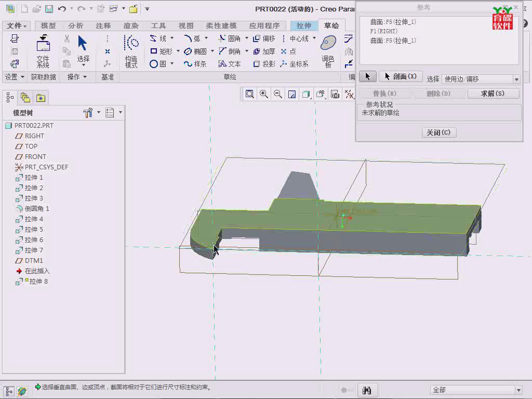Select the Arc sketch tool
Image resolution: width=532 pixels, height=399 pixels.
pos(192,38)
